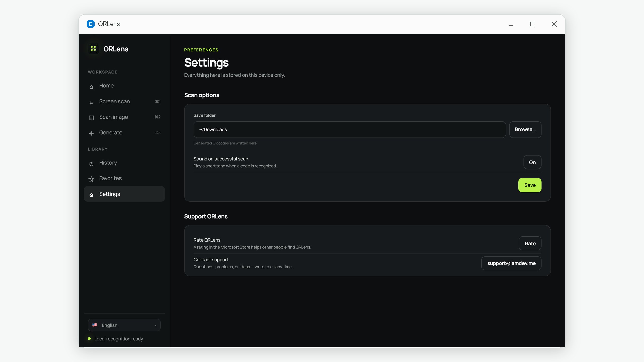Select the Settings item in sidebar
Image resolution: width=644 pixels, height=362 pixels.
pos(124,194)
